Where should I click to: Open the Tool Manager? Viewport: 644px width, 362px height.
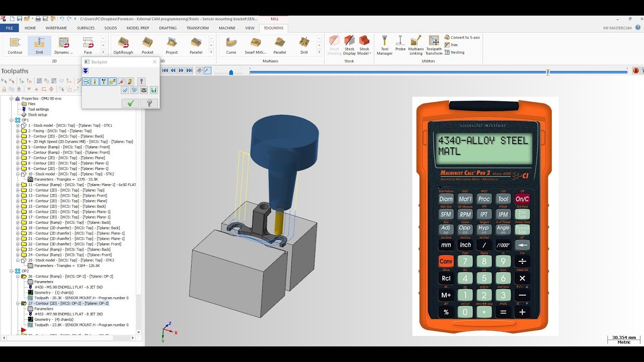click(384, 45)
